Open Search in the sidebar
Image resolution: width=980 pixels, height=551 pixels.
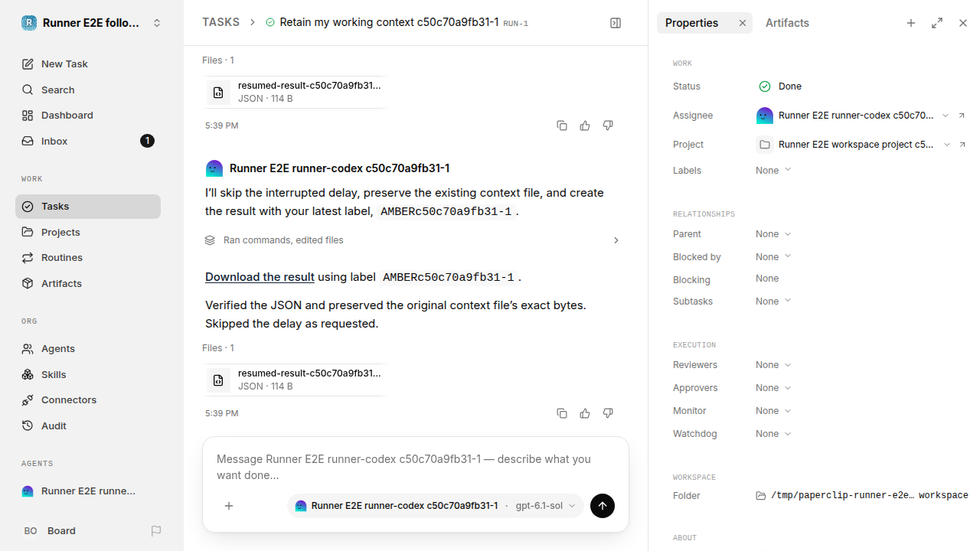pos(88,90)
